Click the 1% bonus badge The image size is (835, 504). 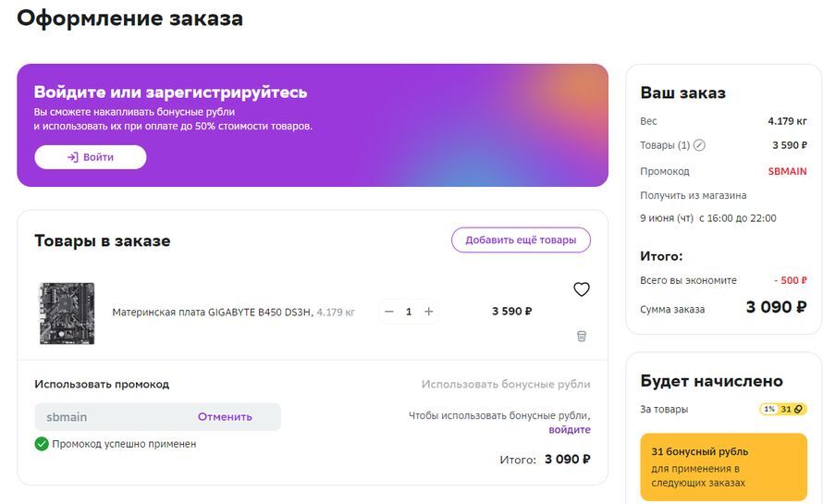769,409
